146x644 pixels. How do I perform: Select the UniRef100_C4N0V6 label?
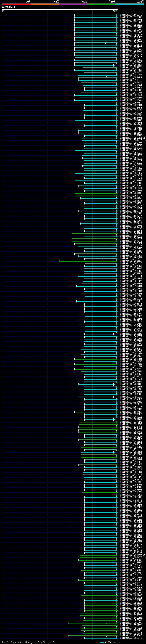131,42
